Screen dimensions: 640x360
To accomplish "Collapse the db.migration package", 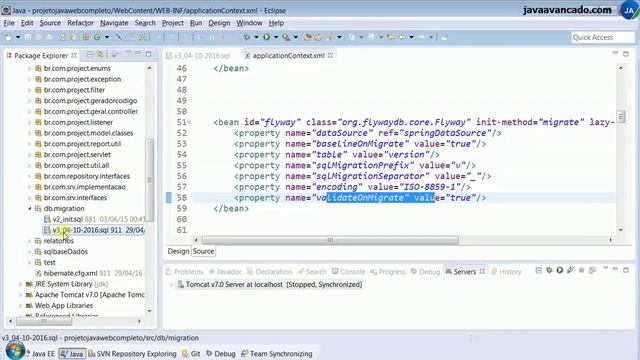I will point(30,209).
